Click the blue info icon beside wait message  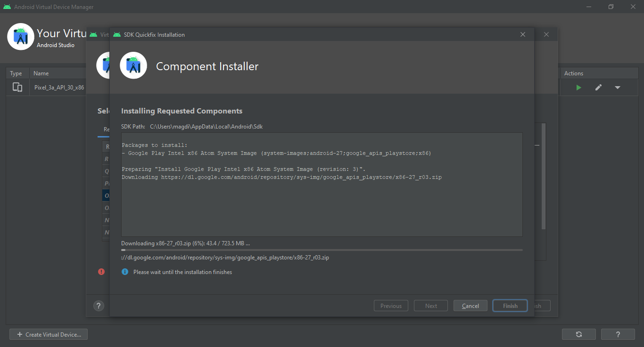125,272
